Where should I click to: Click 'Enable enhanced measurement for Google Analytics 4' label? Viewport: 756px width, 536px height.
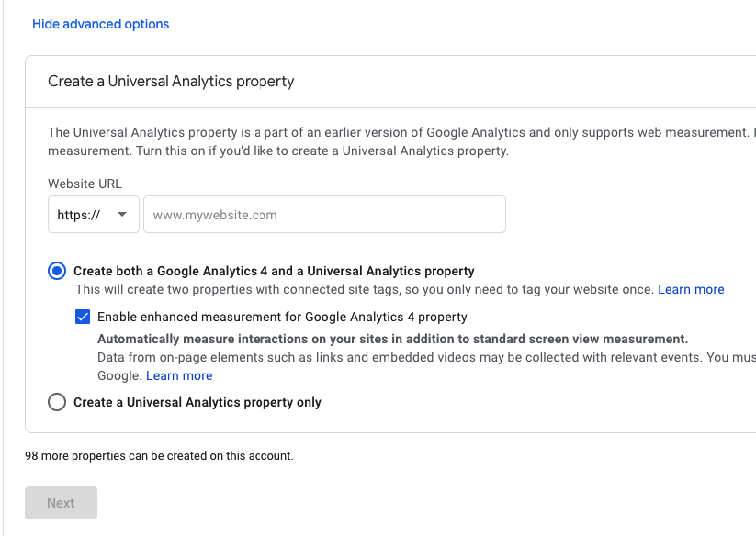[282, 317]
